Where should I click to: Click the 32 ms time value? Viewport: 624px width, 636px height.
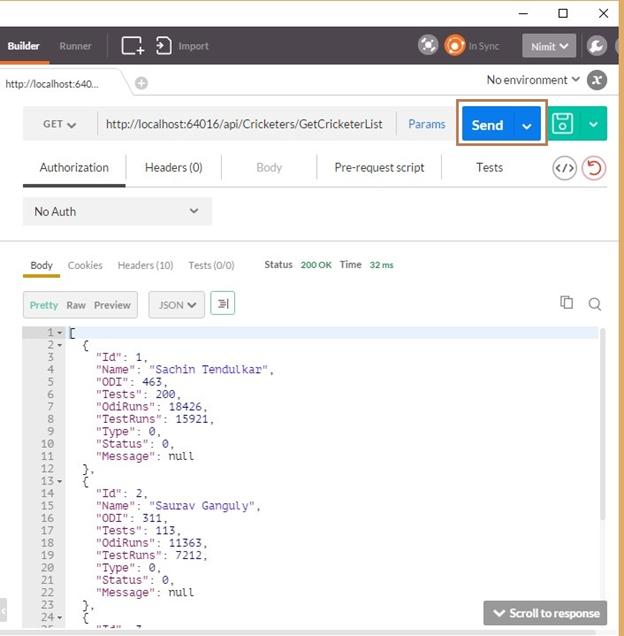pyautogui.click(x=381, y=265)
